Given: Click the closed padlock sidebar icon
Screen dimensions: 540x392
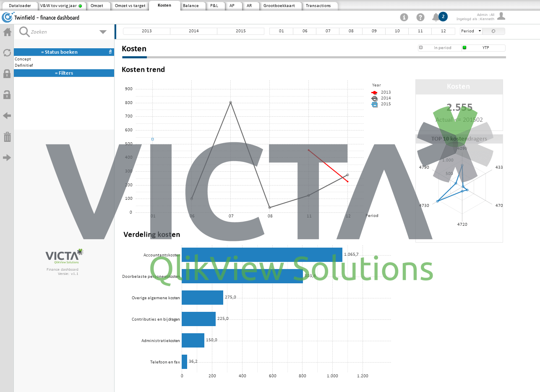Looking at the screenshot, I should coord(7,74).
